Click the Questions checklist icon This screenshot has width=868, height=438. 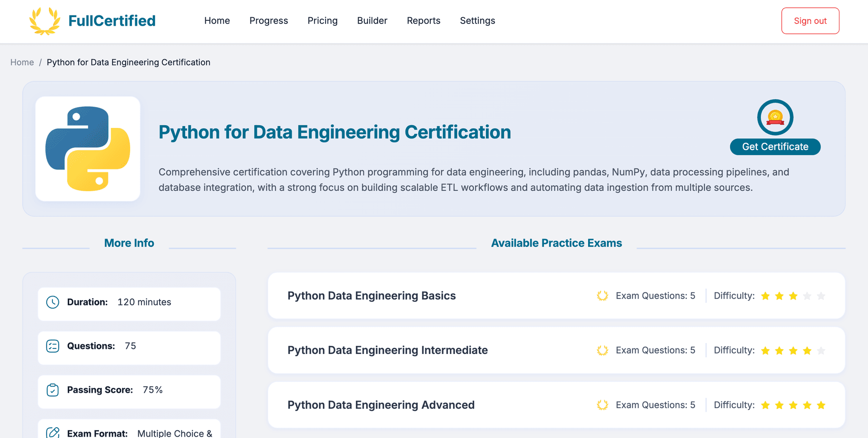[53, 346]
